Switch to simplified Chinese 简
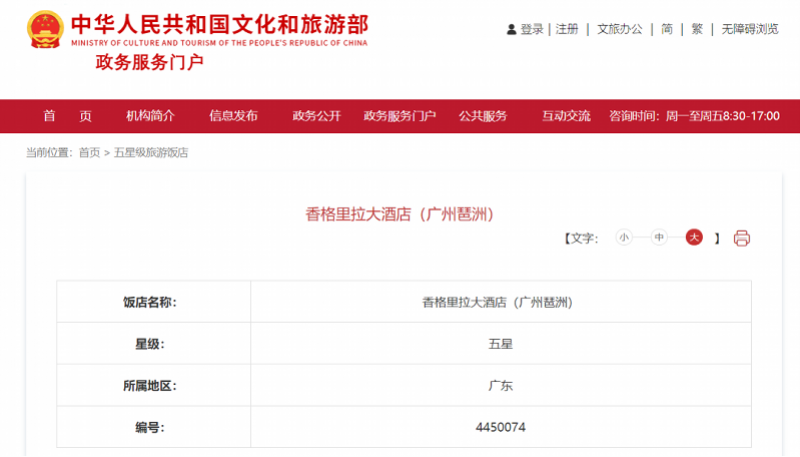This screenshot has width=800, height=457. coord(667,29)
